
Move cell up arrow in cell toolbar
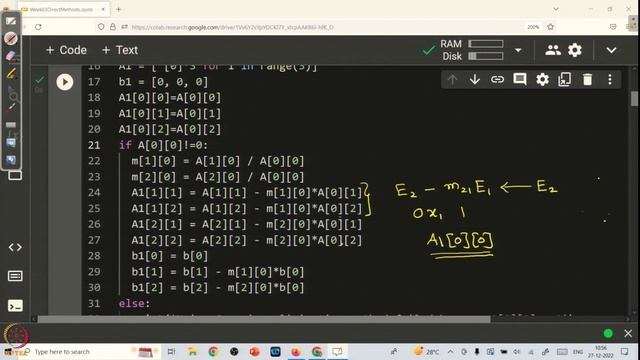[452, 79]
